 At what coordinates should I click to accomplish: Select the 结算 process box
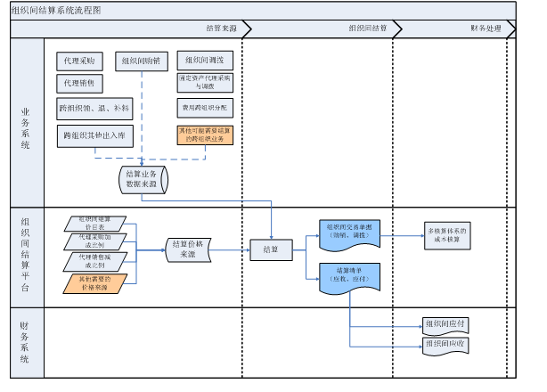pos(271,249)
